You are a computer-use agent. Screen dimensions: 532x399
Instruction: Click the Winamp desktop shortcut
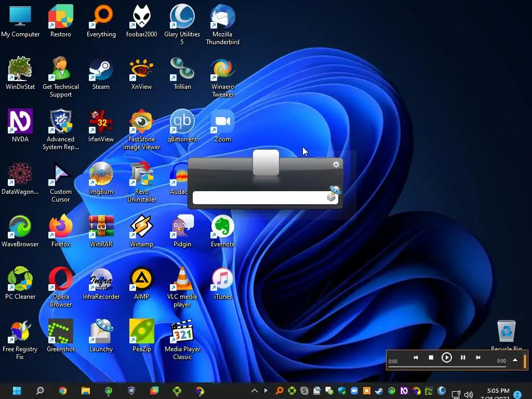141,231
